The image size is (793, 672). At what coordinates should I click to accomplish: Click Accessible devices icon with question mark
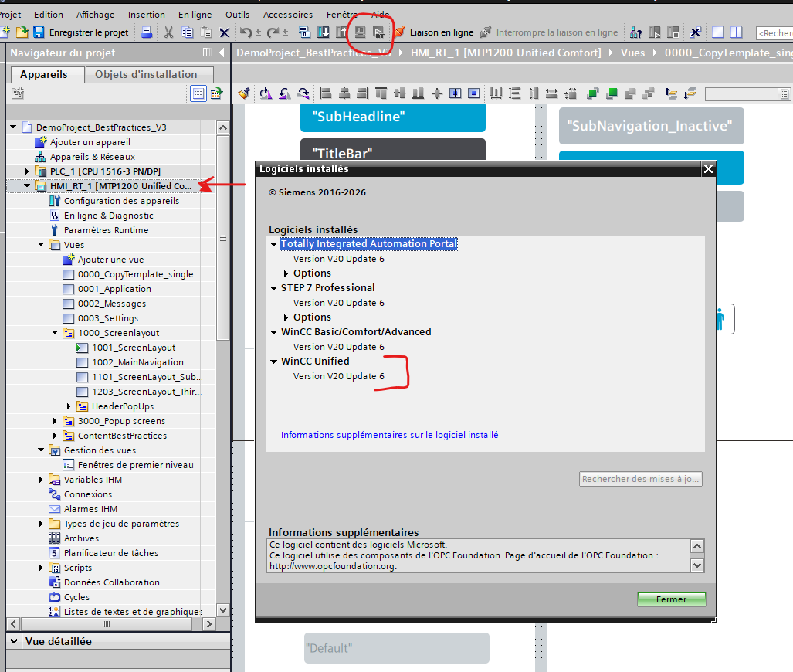635,32
